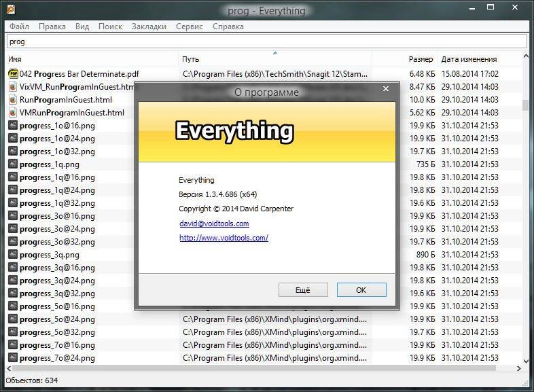Image resolution: width=534 pixels, height=392 pixels.
Task: Click the image icon of progress_3q@16.png
Action: coord(13,268)
